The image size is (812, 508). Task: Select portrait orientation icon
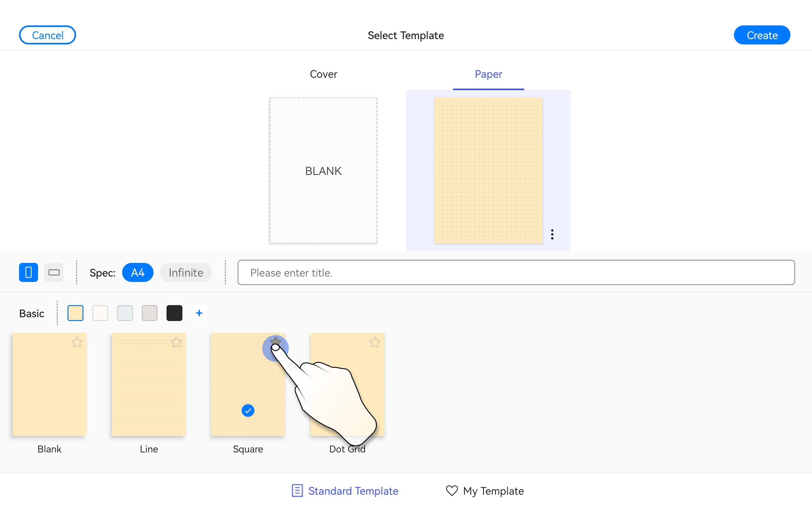click(x=29, y=272)
